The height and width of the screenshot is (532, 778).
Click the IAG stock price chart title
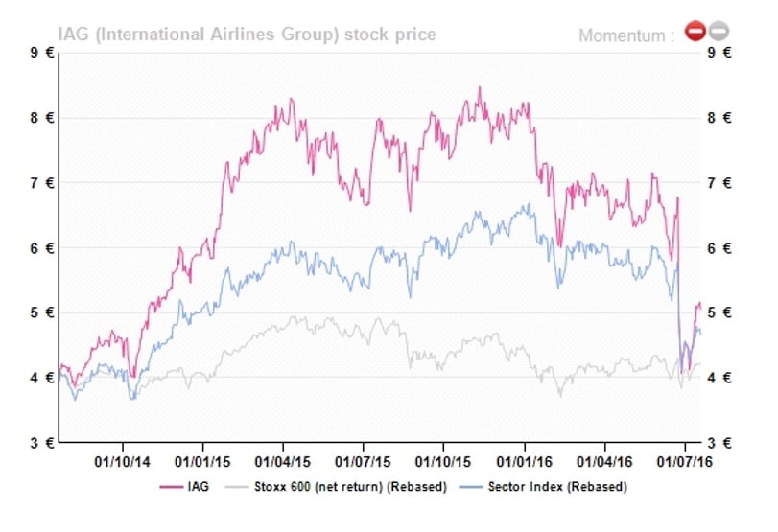248,35
